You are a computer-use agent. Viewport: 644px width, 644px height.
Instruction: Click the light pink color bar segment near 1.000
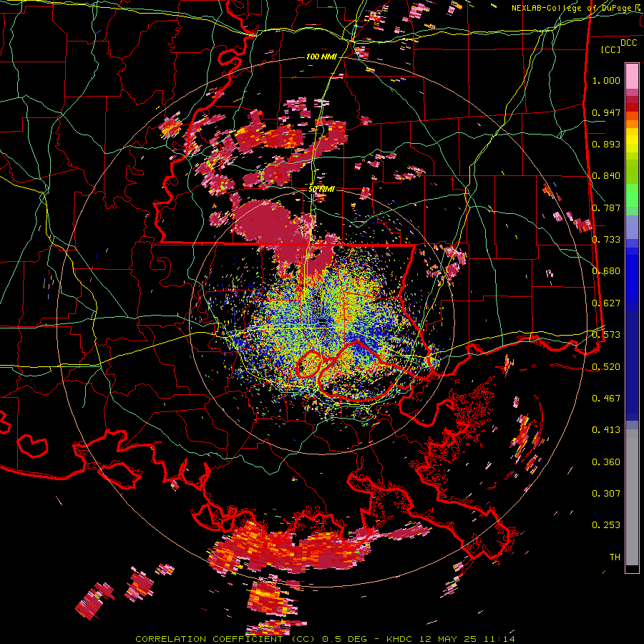(x=632, y=77)
